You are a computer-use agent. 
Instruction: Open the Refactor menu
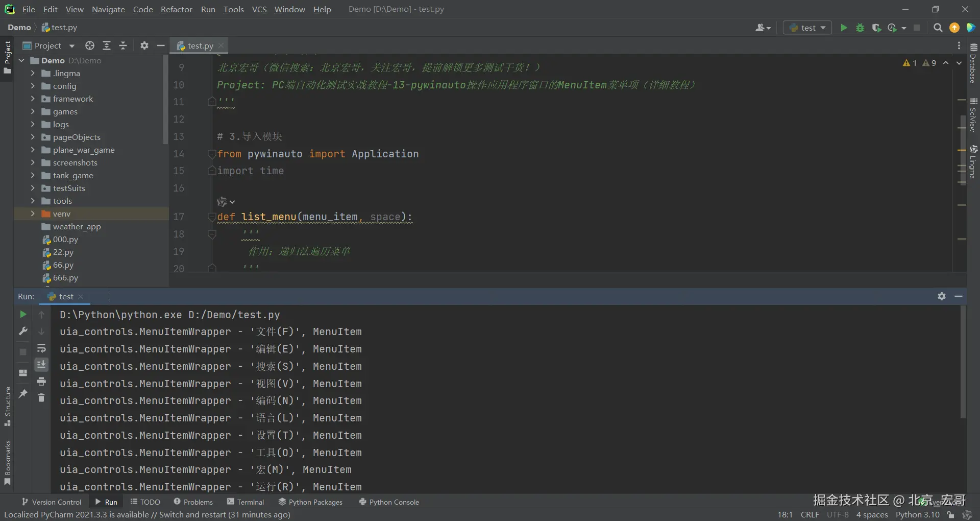coord(176,9)
